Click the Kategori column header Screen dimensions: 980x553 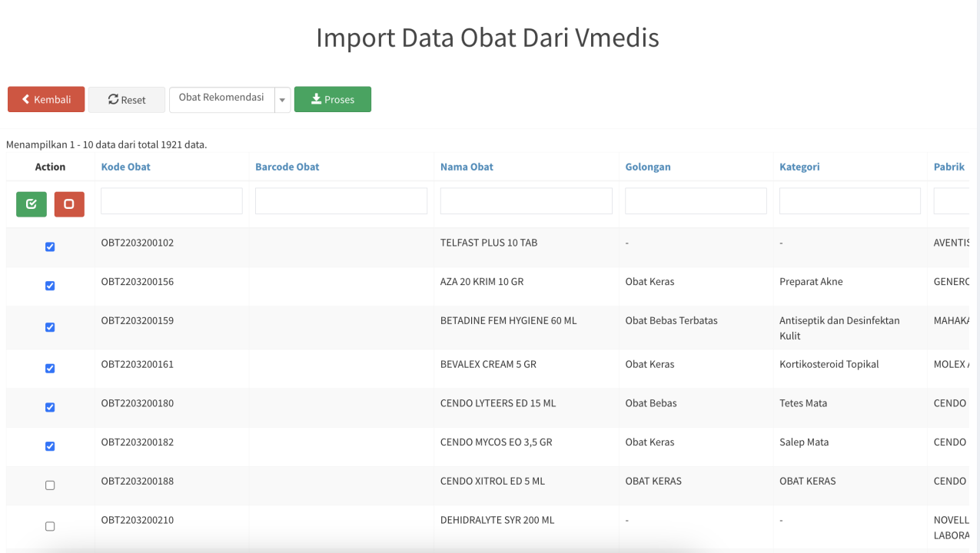click(799, 167)
